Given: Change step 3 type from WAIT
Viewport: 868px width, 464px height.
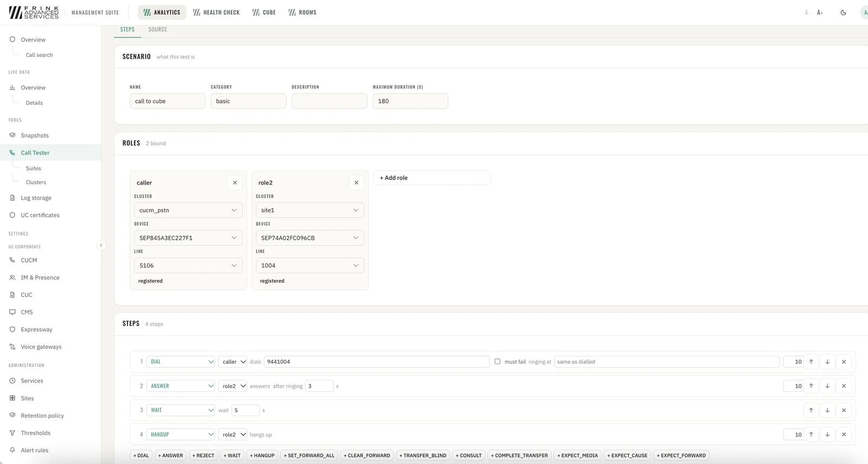Looking at the screenshot, I should click(181, 410).
